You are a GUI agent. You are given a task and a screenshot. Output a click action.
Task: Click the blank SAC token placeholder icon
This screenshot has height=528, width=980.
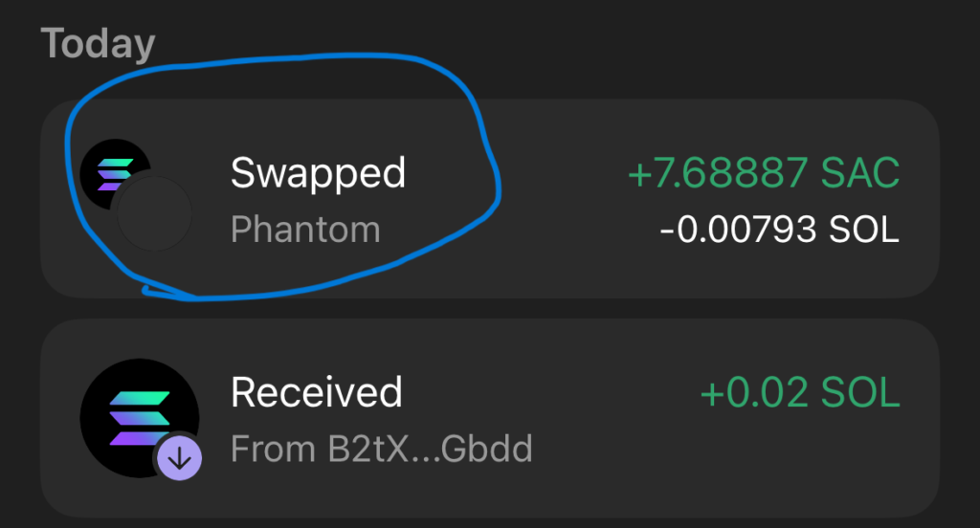(x=153, y=213)
